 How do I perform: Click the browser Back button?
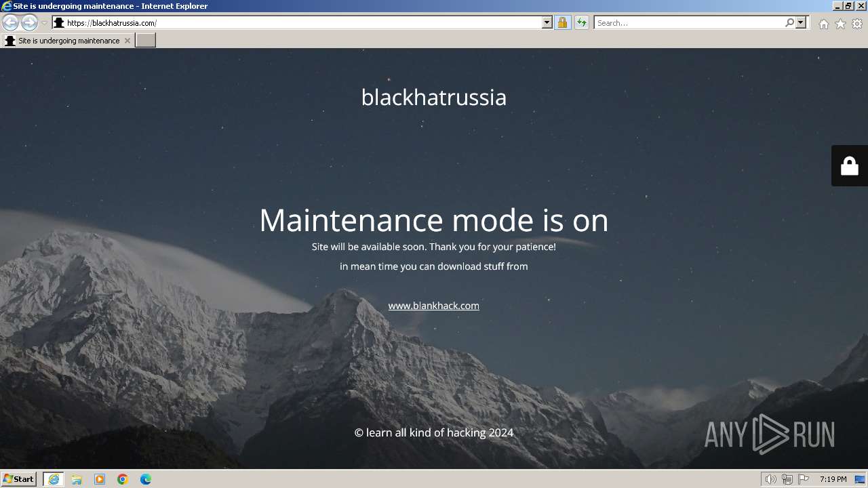click(x=10, y=22)
